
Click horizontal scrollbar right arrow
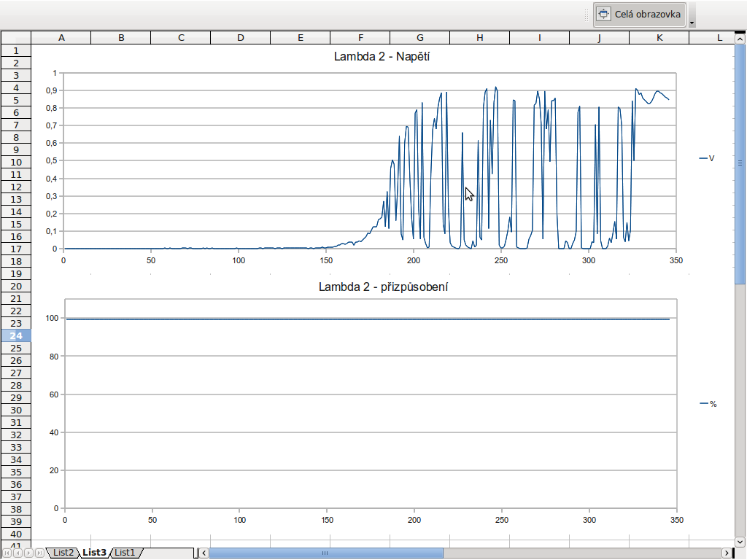(726, 553)
